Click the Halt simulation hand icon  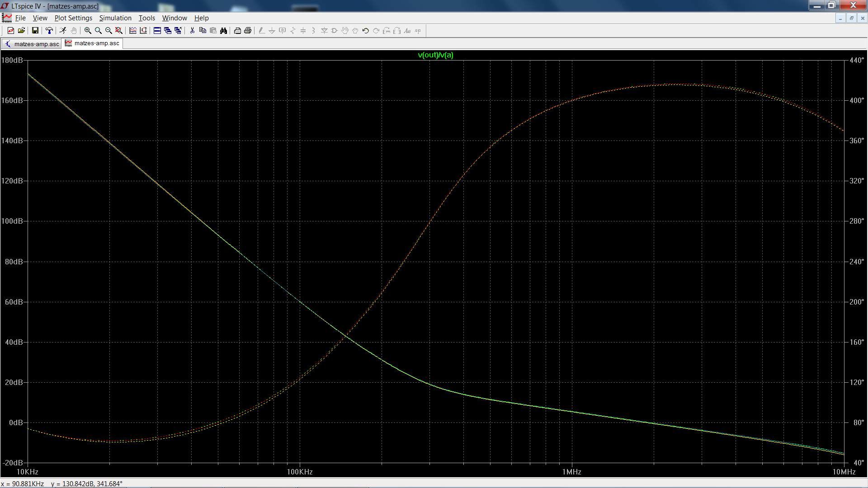click(74, 31)
